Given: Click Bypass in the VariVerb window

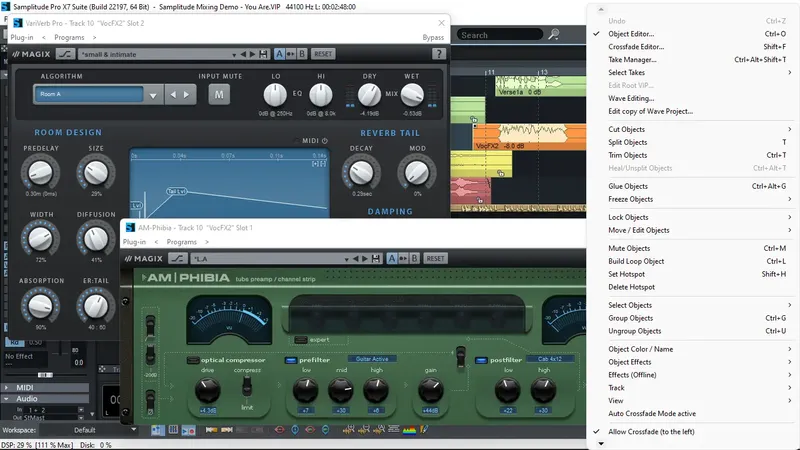Looking at the screenshot, I should coord(433,37).
